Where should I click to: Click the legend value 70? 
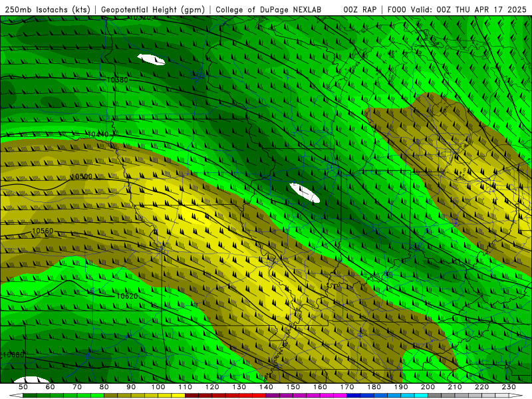tap(77, 387)
